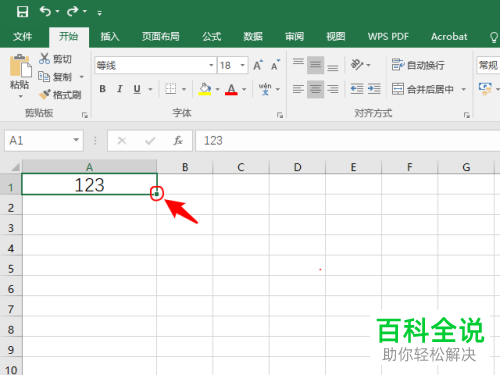This screenshot has width=500, height=375.
Task: Customize the Quick Access Toolbar
Action: 99,13
